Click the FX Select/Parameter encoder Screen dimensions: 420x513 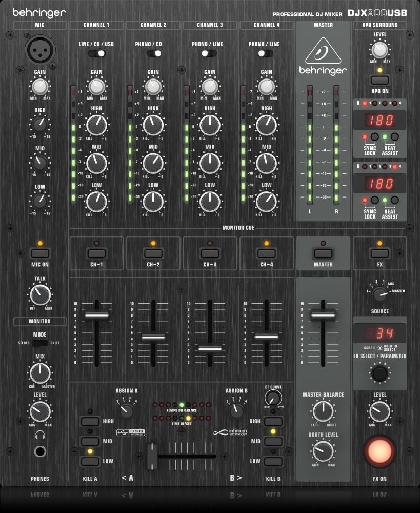[x=379, y=373]
